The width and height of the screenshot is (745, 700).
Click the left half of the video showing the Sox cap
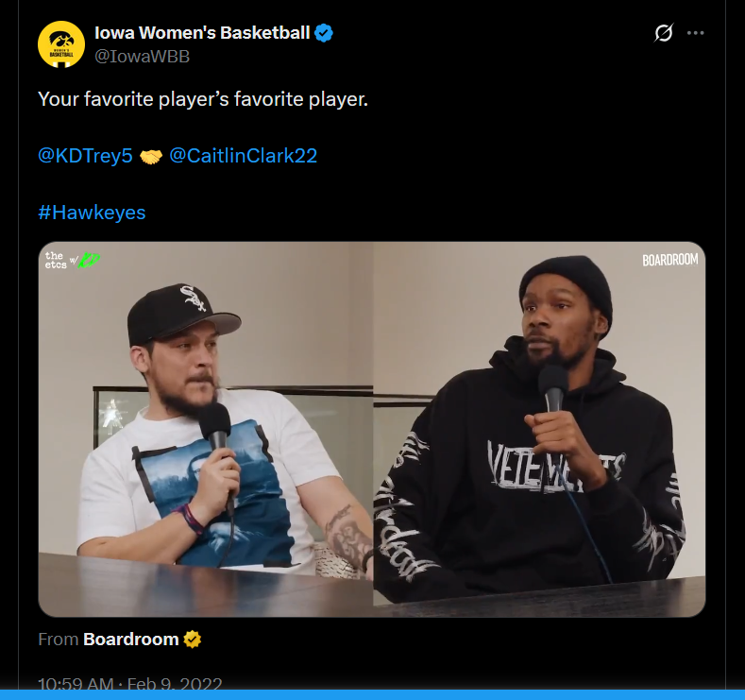pos(206,429)
